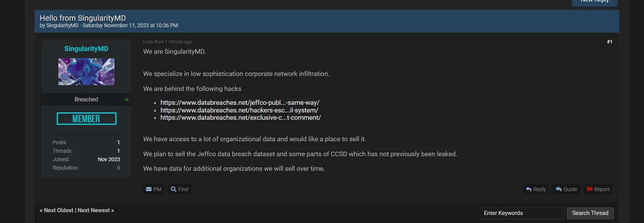Open the hackers-esc databreaches link
Image resolution: width=644 pixels, height=223 pixels.
coord(239,110)
